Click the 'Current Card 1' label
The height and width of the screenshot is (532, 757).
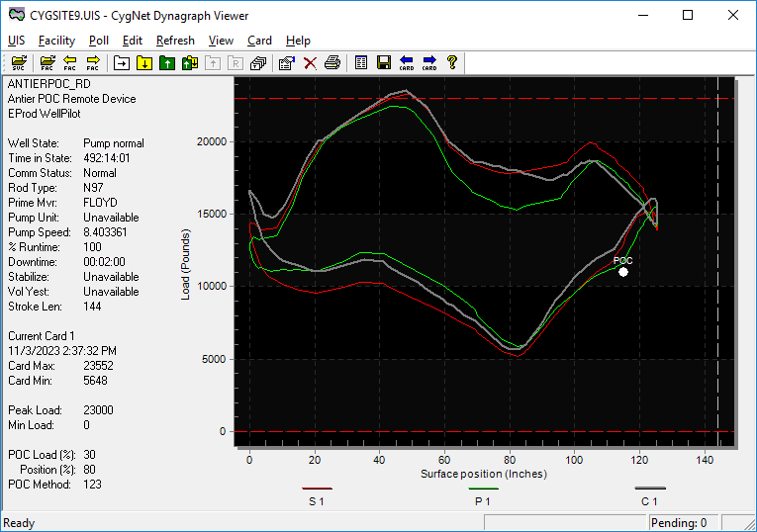point(42,336)
